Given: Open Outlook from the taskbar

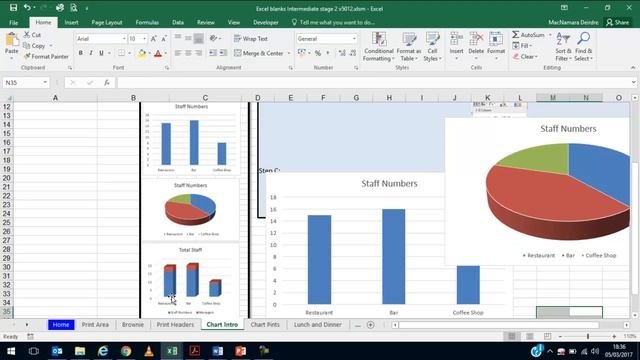Looking at the screenshot, I should pyautogui.click(x=57, y=351).
